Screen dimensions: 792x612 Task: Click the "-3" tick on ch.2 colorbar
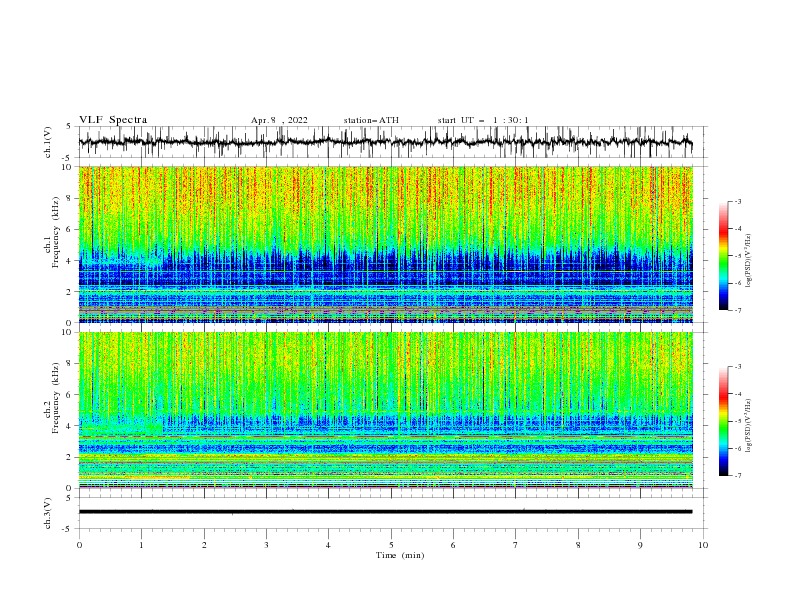click(738, 367)
